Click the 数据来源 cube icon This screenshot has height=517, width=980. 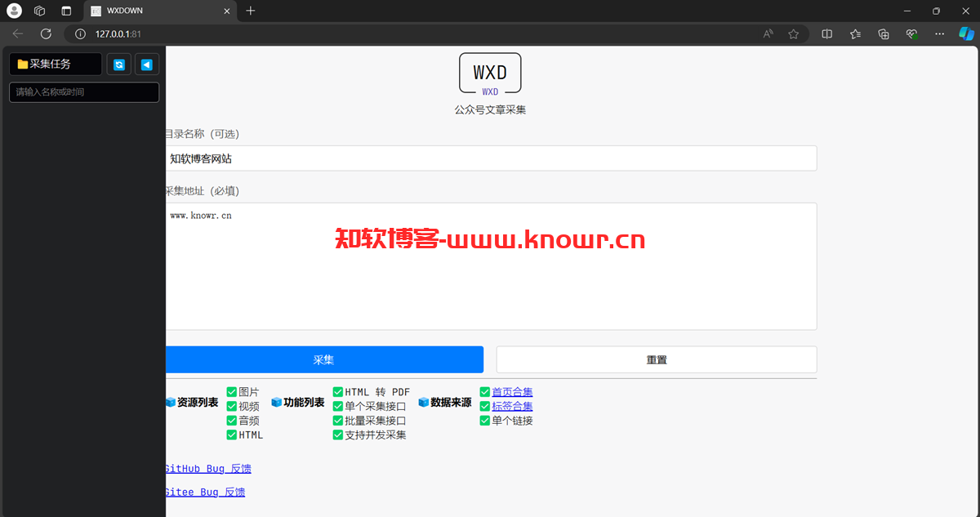[424, 403]
